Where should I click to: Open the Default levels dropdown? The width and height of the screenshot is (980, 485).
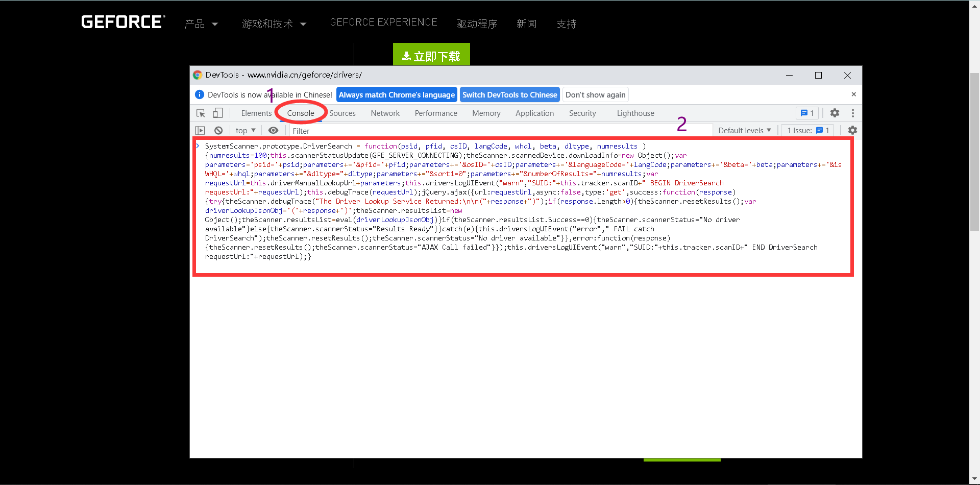pos(744,130)
